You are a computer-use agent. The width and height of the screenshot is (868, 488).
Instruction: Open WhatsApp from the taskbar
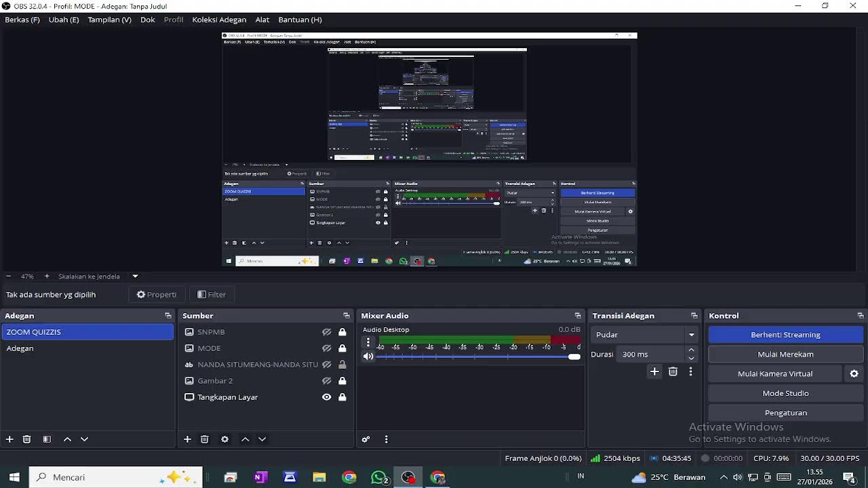pyautogui.click(x=379, y=477)
